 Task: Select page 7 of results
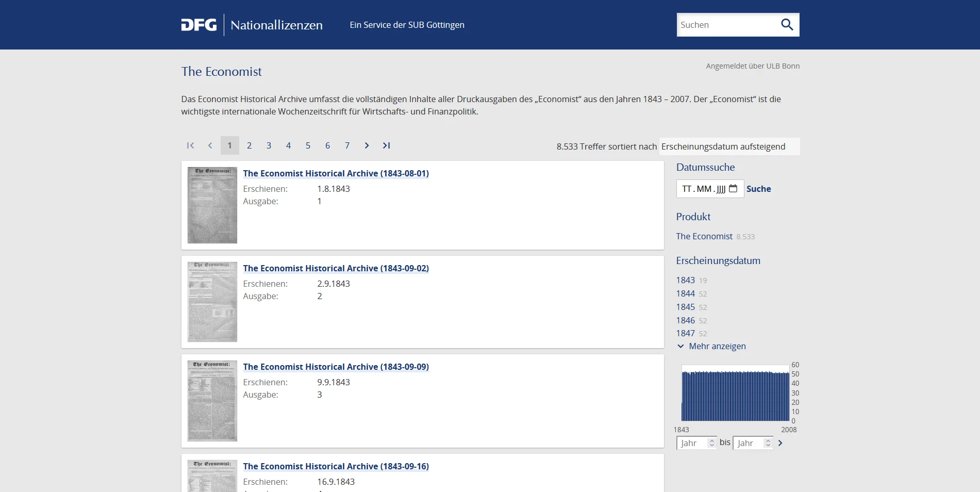[347, 145]
